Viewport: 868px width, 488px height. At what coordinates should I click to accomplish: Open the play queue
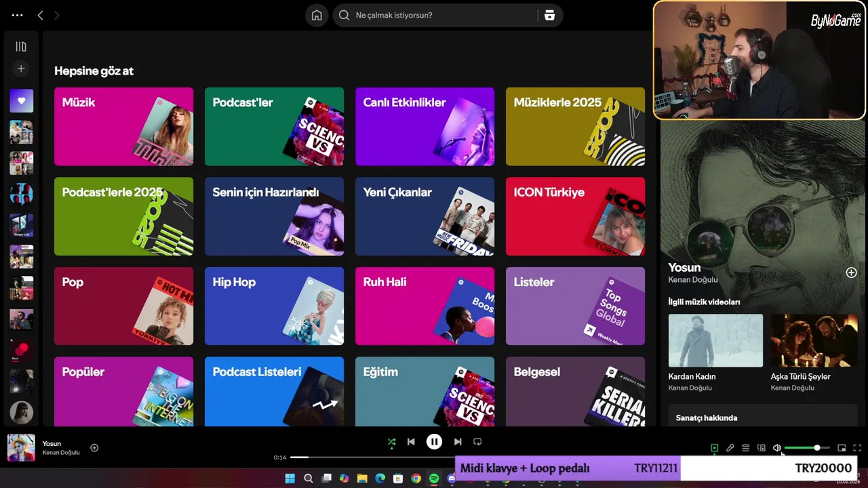(745, 448)
